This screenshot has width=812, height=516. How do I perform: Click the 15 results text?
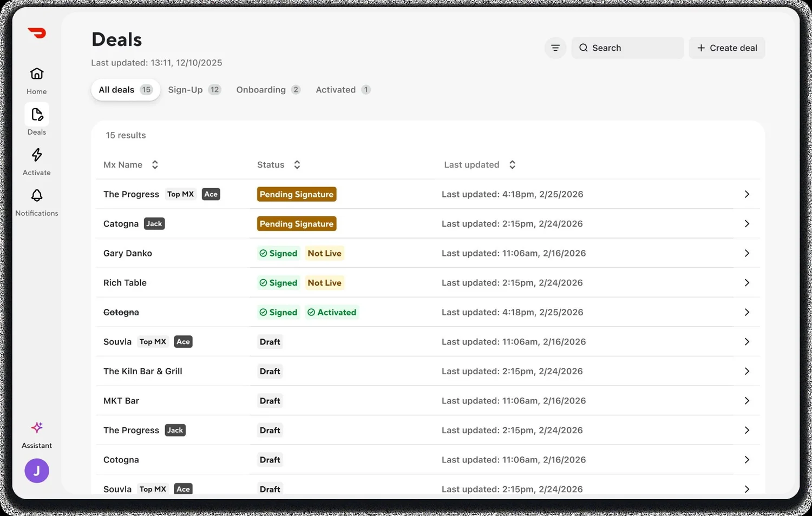[x=126, y=135]
